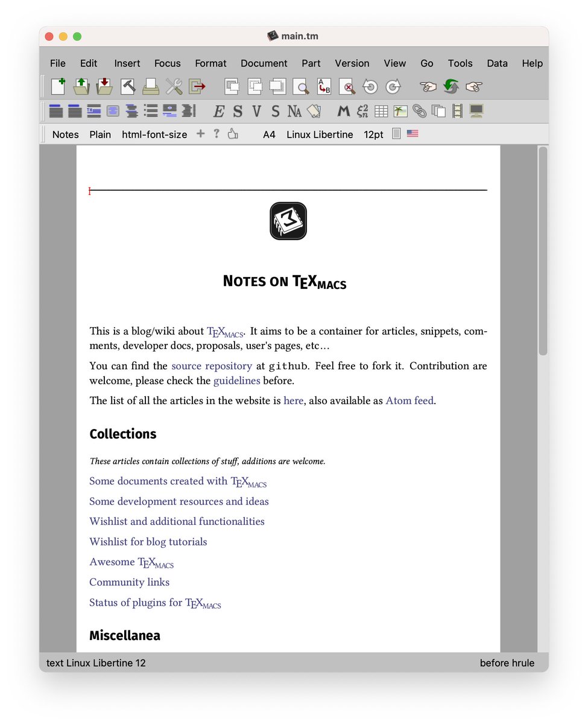
Task: Click the question mark help icon
Action: click(217, 134)
